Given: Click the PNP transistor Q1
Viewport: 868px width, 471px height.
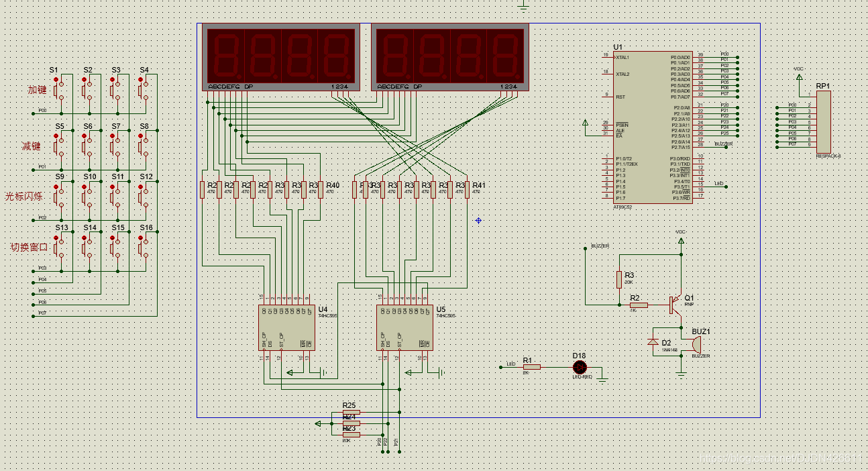Looking at the screenshot, I should click(673, 304).
